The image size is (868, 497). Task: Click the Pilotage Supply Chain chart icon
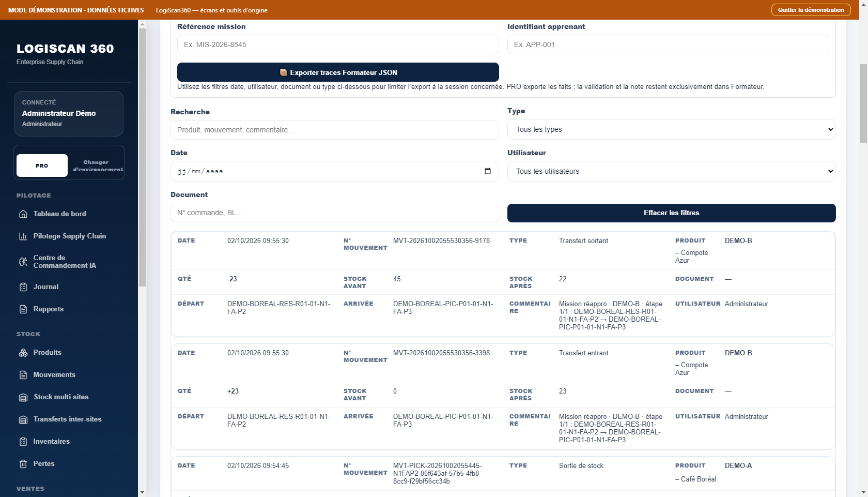pos(23,236)
